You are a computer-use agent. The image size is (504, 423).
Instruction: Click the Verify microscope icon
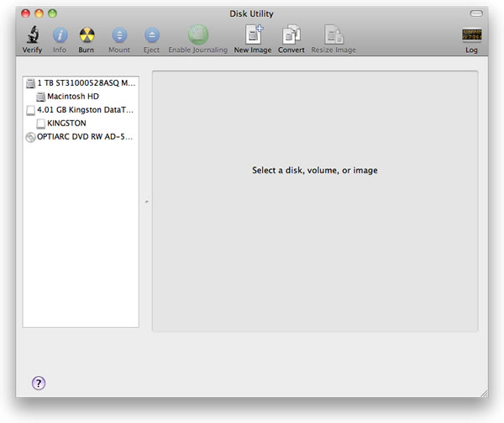point(32,35)
